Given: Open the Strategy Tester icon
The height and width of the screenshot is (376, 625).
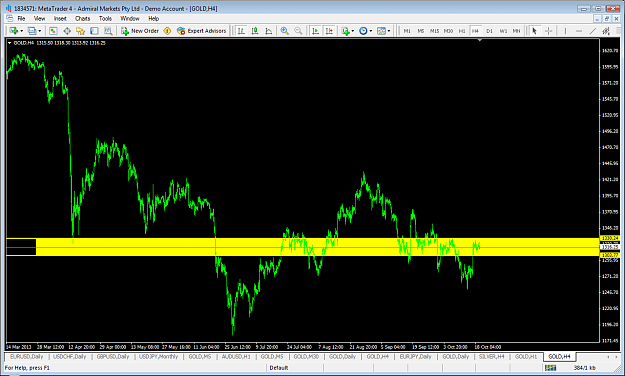Looking at the screenshot, I should point(108,31).
